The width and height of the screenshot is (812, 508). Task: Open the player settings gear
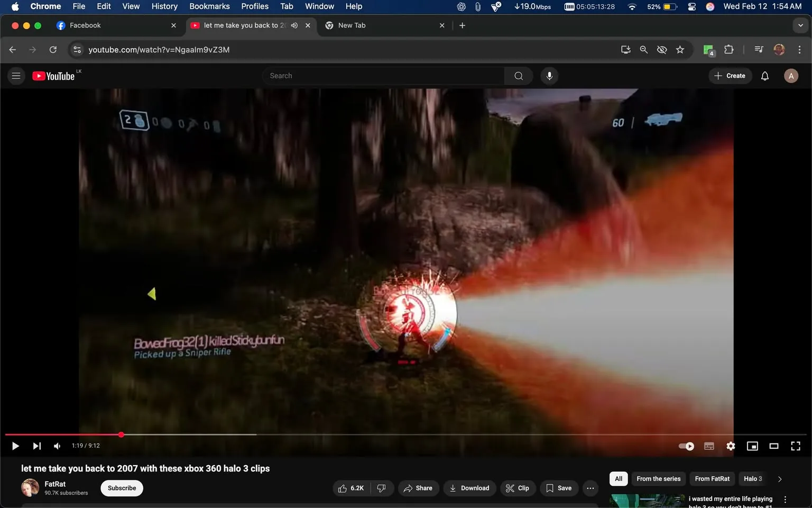pos(731,446)
